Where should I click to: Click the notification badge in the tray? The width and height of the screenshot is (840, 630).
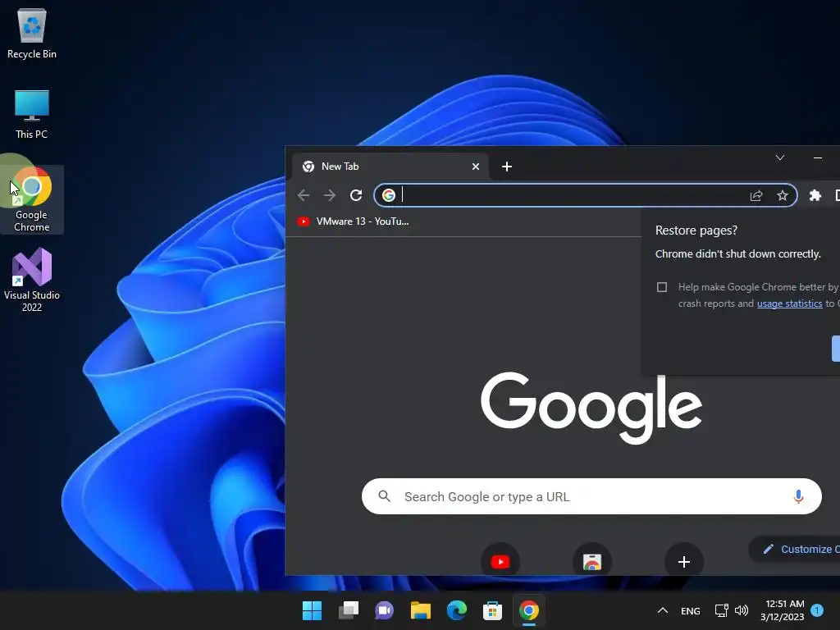[x=816, y=610]
